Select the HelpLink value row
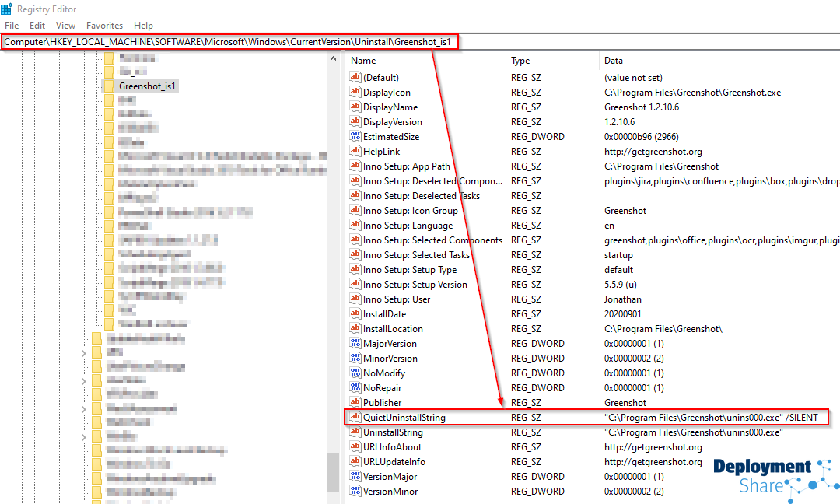The height and width of the screenshot is (504, 840). pos(381,152)
